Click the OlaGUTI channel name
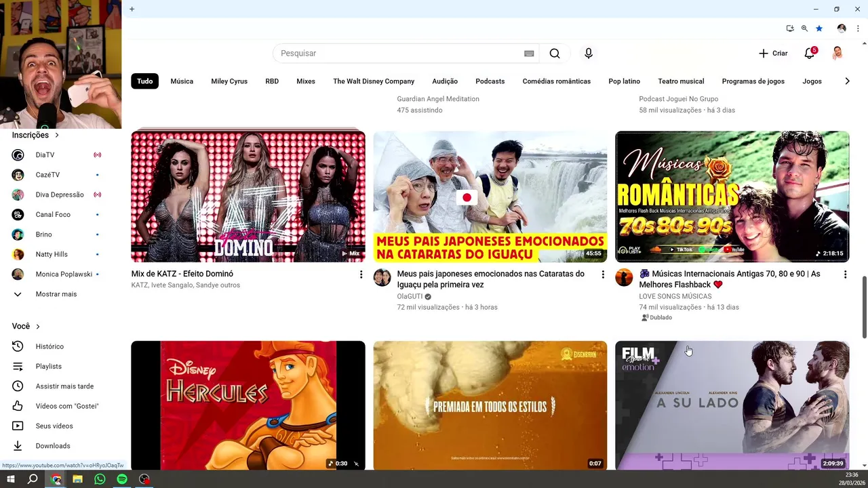The width and height of the screenshot is (868, 488). 410,296
